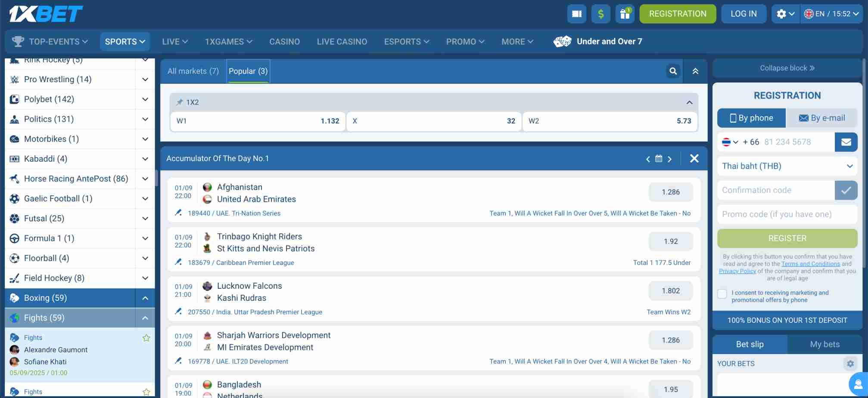Image resolution: width=868 pixels, height=398 pixels.
Task: Open the Terms and Conditions link
Action: point(810,264)
